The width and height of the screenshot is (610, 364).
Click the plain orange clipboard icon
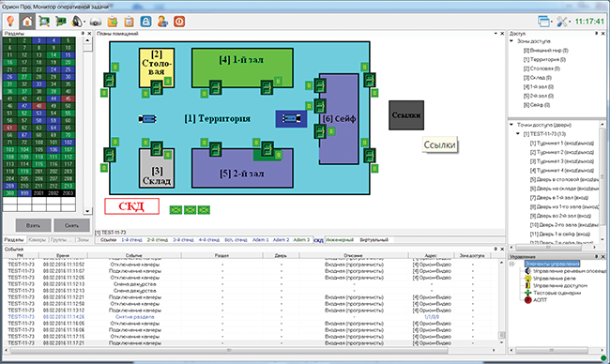pyautogui.click(x=130, y=21)
